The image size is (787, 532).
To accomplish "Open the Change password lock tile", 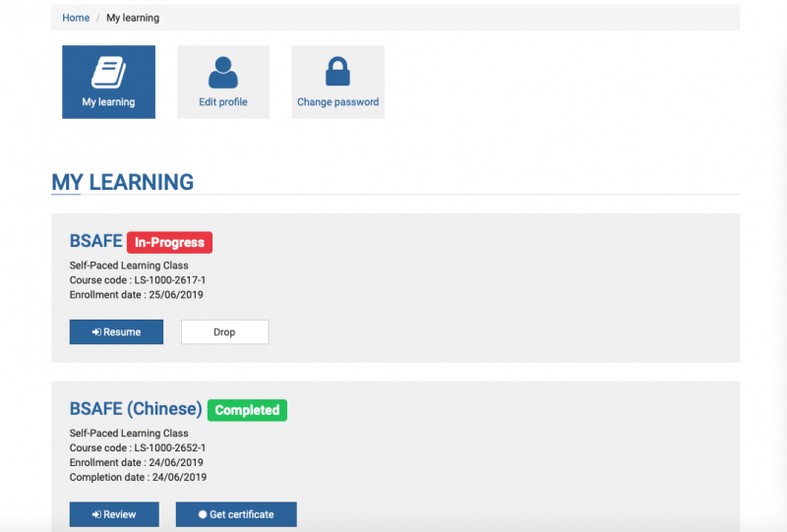I will [x=337, y=82].
